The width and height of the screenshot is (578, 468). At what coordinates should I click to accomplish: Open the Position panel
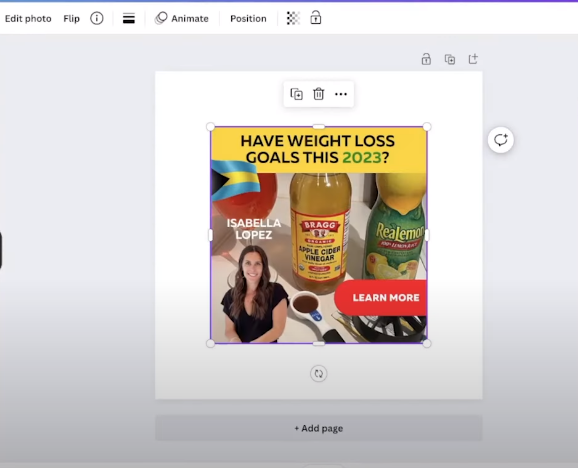click(248, 18)
